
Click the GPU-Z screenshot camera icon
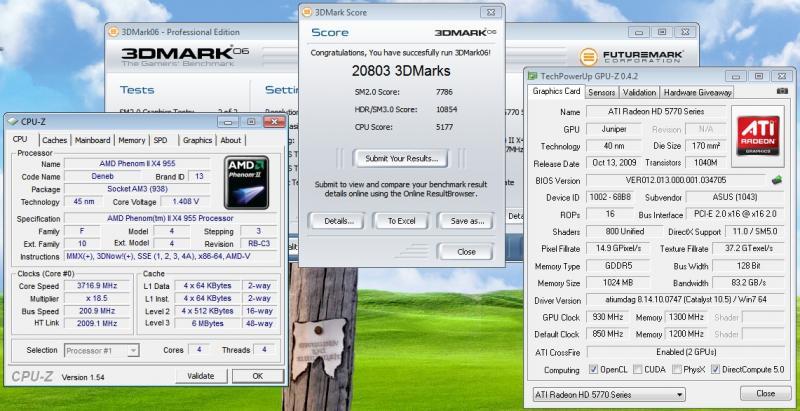coord(782,91)
